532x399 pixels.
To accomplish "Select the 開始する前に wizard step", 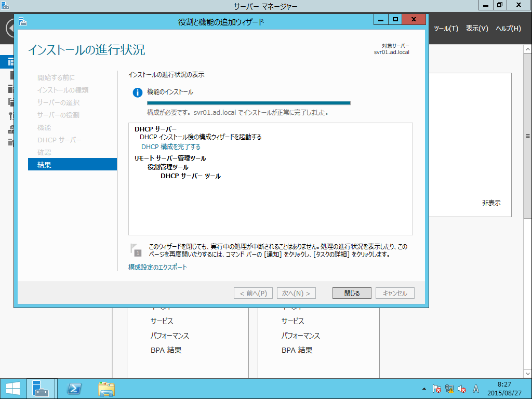I will 56,78.
